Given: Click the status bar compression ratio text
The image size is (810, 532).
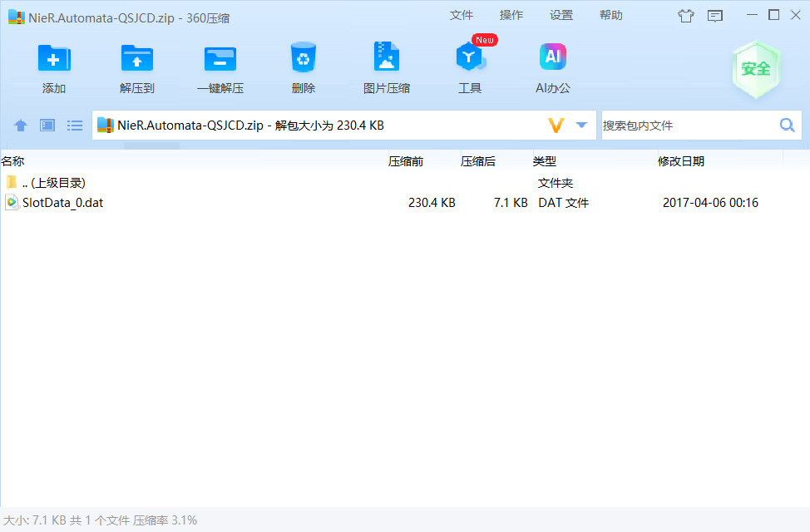Looking at the screenshot, I should 165,520.
